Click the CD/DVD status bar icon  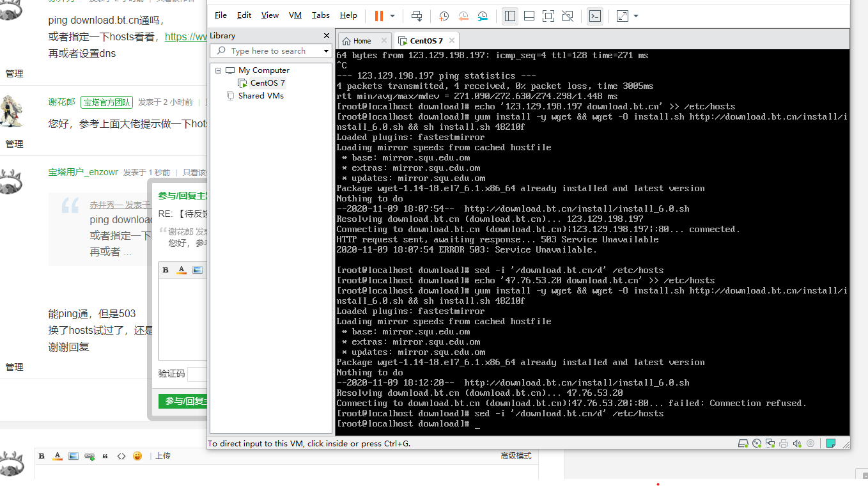pos(757,443)
